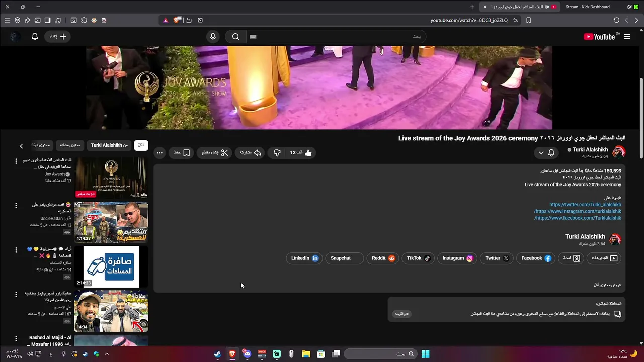The height and width of the screenshot is (362, 644).
Task: Open media controls music note icon
Action: [58, 20]
